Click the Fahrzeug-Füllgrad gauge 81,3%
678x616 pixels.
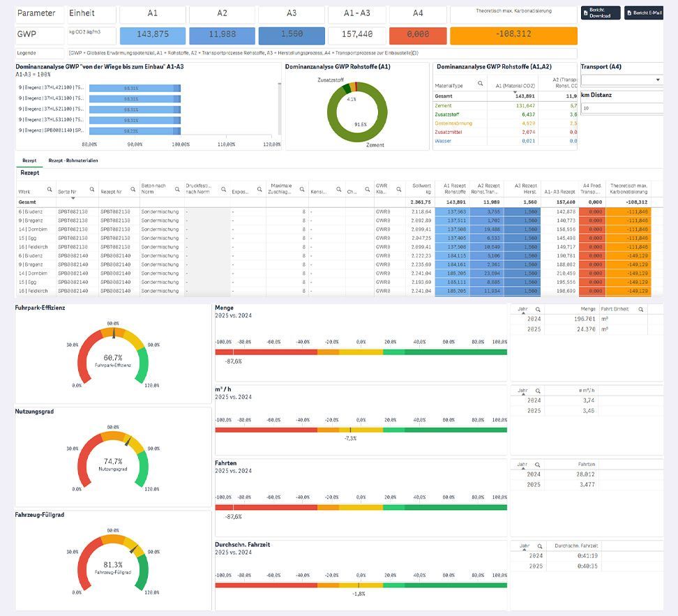click(113, 563)
